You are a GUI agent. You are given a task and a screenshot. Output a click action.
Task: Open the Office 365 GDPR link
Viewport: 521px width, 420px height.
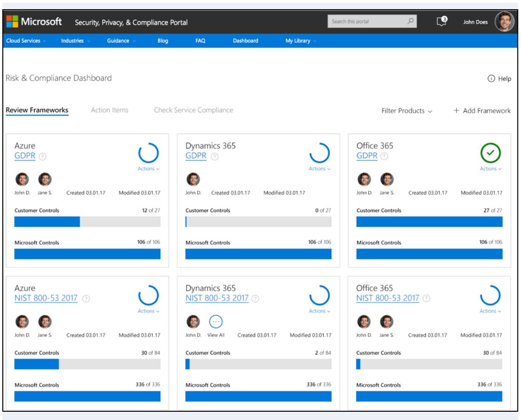coord(367,155)
